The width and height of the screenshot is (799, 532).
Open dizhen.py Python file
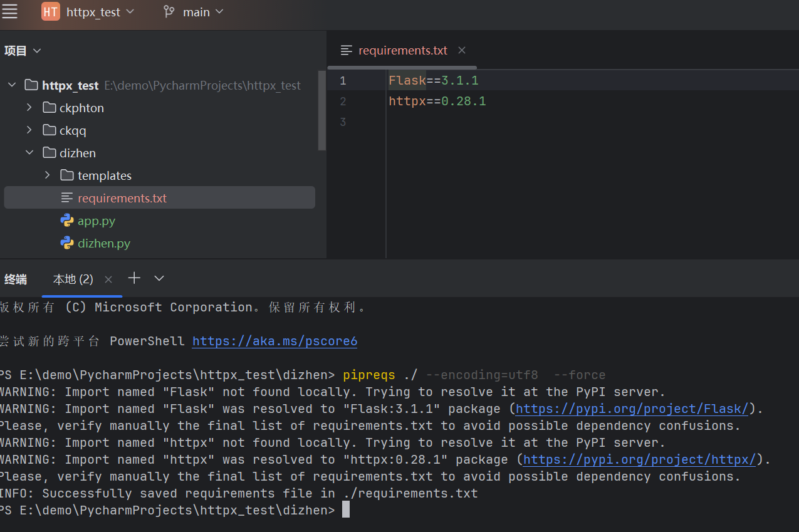point(103,243)
